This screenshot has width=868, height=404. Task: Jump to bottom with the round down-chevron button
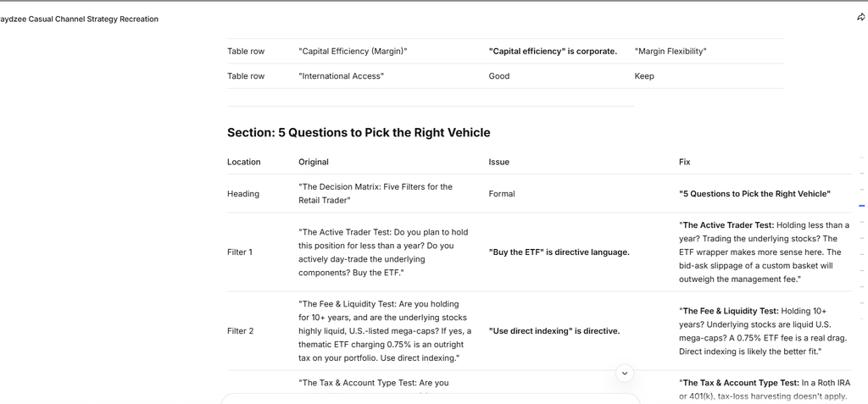click(625, 373)
